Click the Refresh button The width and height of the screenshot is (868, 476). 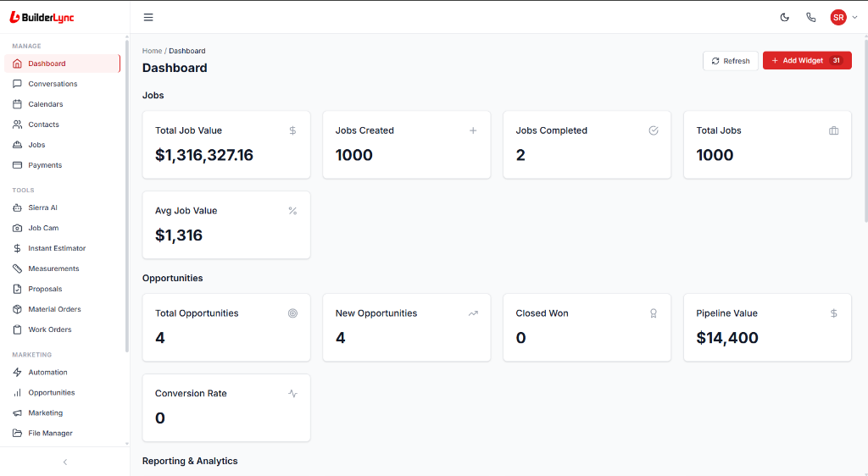point(730,61)
